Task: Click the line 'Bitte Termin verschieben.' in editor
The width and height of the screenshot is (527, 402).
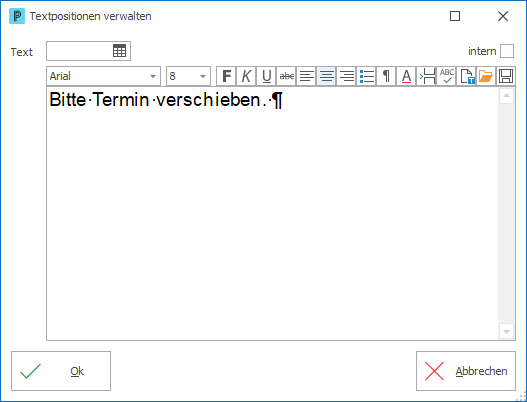Action: click(x=166, y=99)
